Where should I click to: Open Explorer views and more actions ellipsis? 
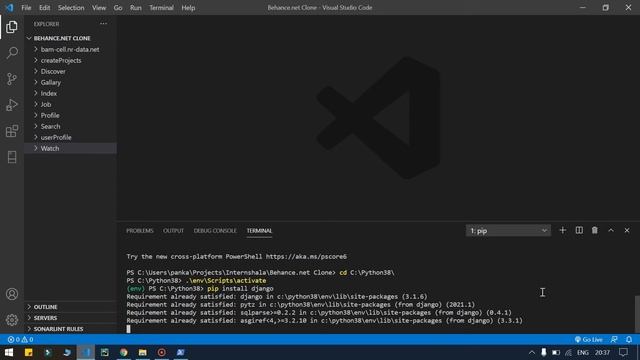[x=104, y=24]
